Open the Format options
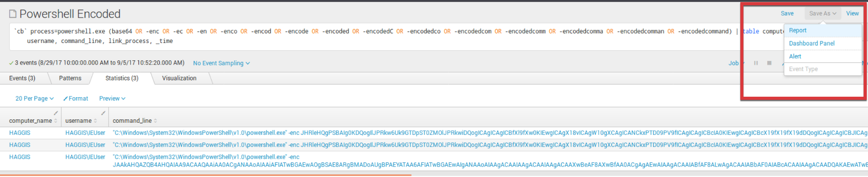This screenshot has height=177, width=868. click(76, 98)
